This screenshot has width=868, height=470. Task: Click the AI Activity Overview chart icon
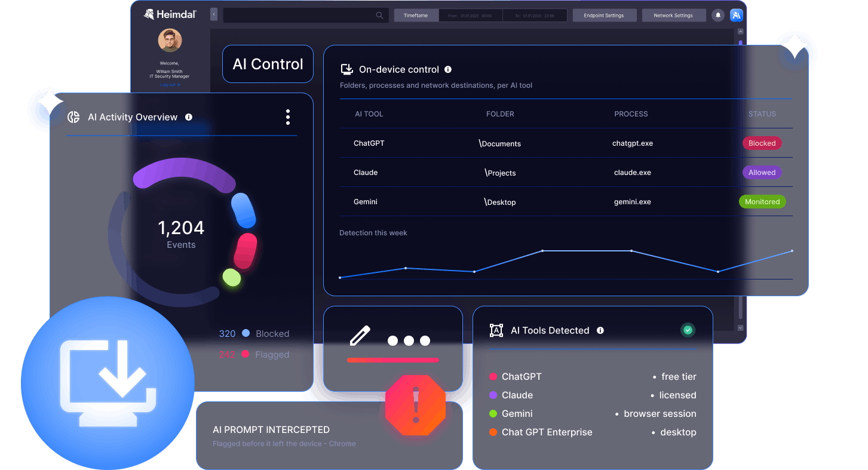tap(73, 117)
